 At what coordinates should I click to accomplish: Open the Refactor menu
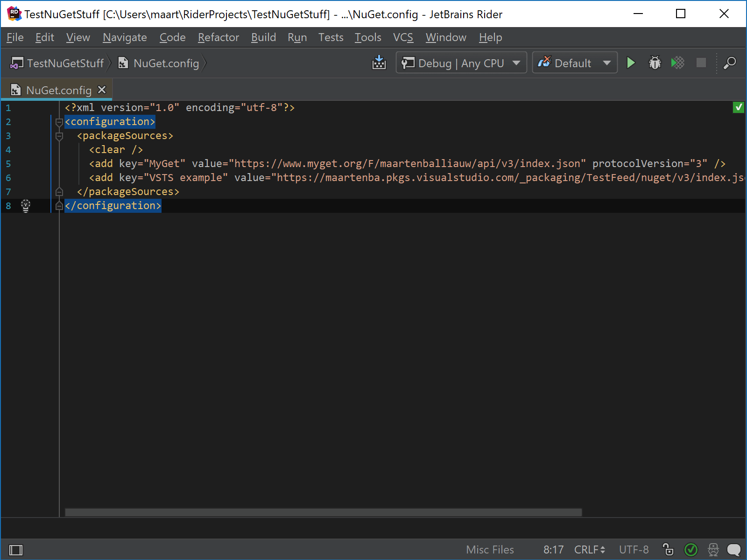tap(218, 37)
